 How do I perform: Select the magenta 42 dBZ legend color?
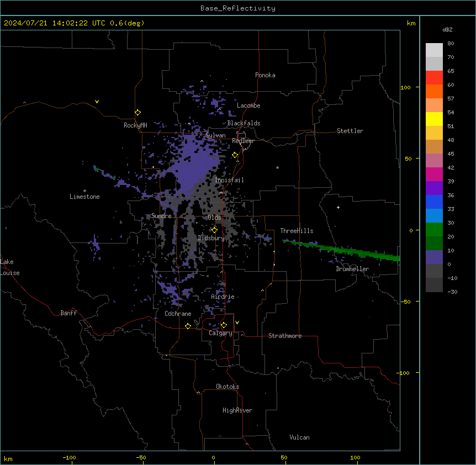[x=434, y=174]
